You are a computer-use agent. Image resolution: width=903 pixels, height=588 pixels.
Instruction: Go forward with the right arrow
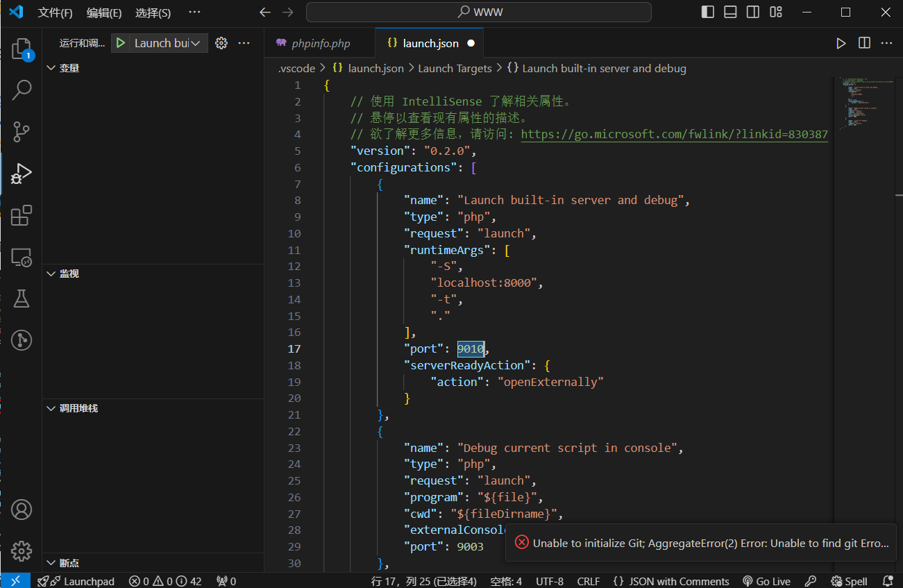[x=287, y=12]
